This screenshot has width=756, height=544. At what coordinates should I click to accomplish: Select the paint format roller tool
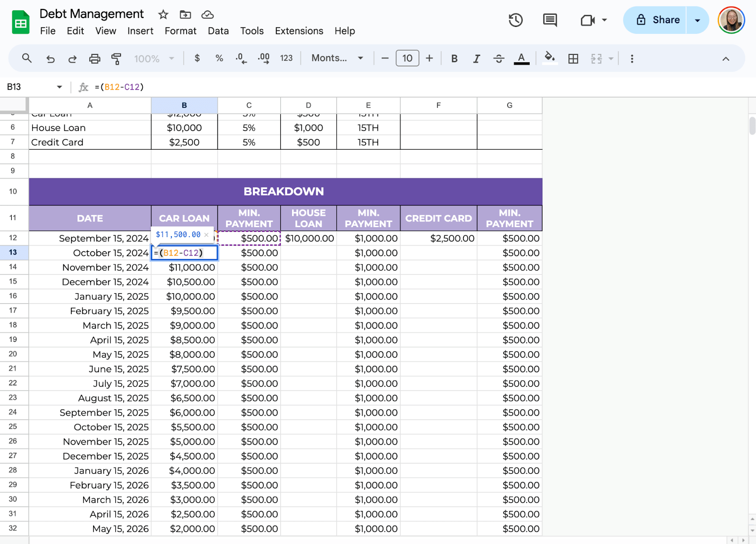116,59
